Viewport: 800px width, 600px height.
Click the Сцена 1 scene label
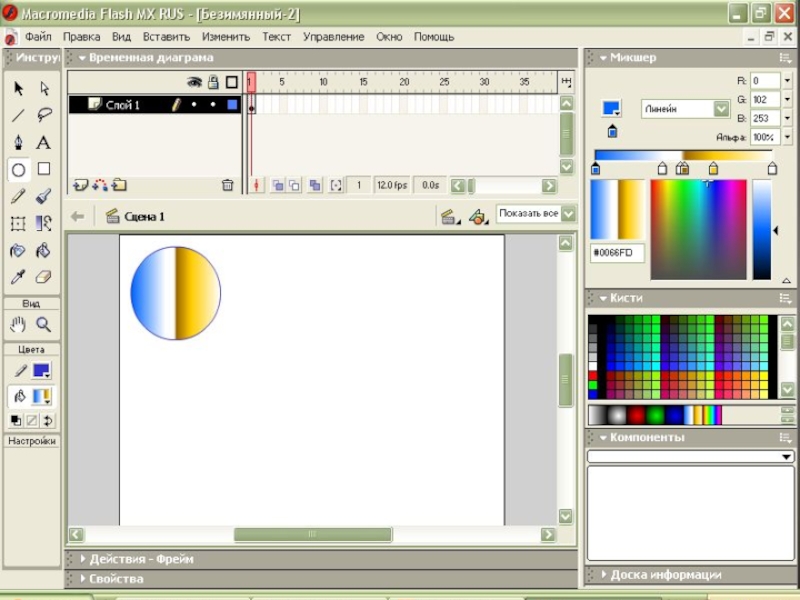pyautogui.click(x=144, y=217)
